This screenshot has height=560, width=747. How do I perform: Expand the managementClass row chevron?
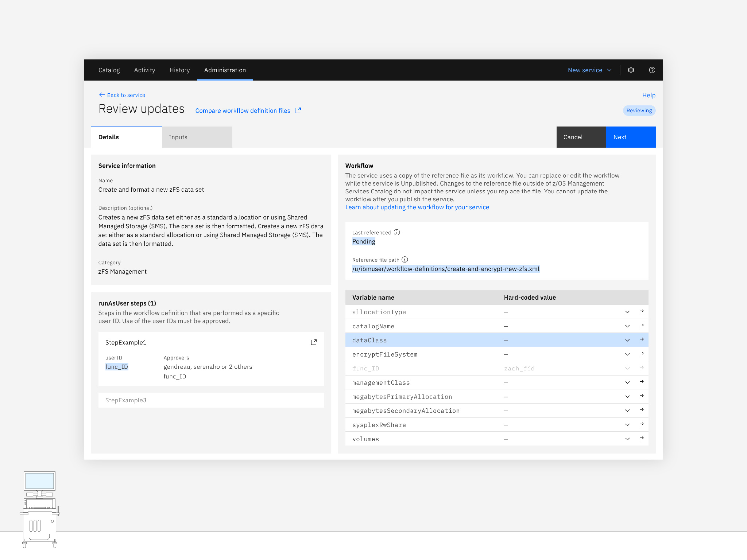627,382
